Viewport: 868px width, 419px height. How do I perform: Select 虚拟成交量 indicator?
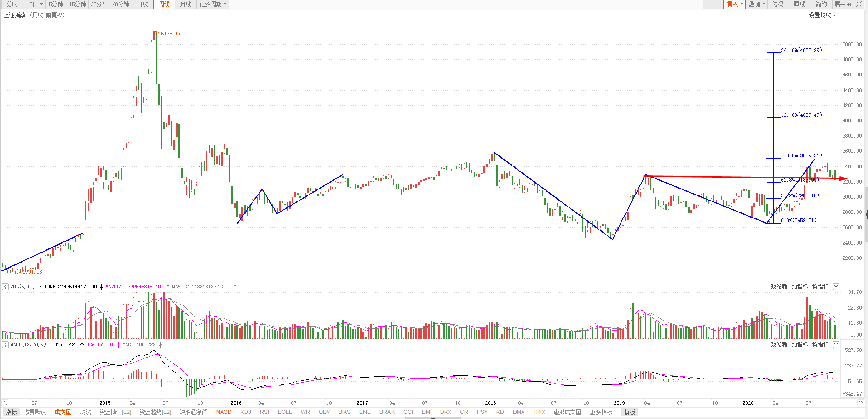567,412
